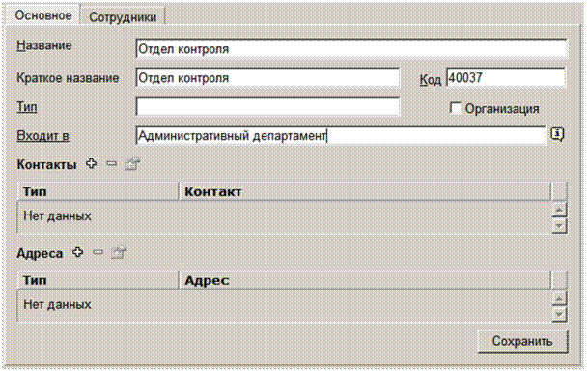Screen dimensions: 588x373
Task: Switch to the Сотрудники tab
Action: coord(123,17)
